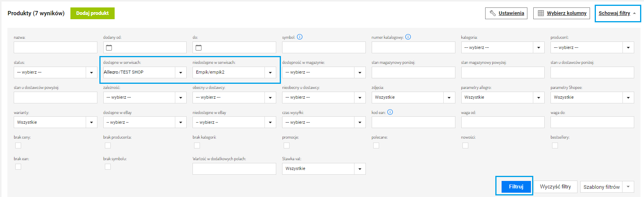Click the green 'Dodaj produkt' button
Image resolution: width=644 pixels, height=197 pixels.
click(x=92, y=13)
